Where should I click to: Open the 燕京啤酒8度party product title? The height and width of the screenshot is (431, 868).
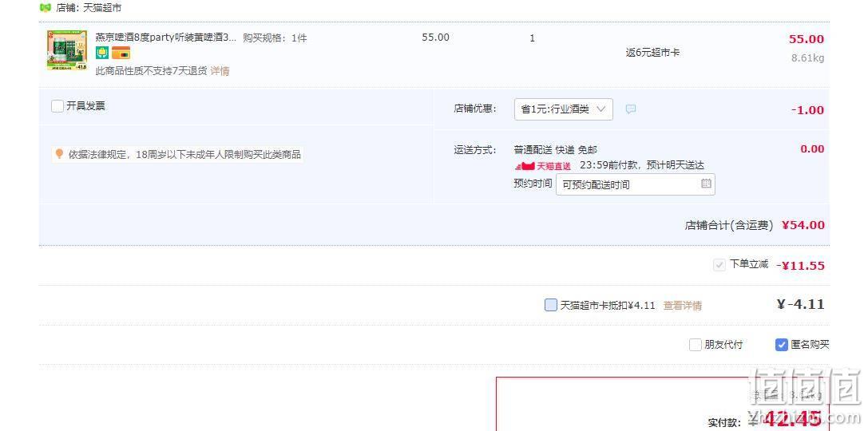coord(166,37)
